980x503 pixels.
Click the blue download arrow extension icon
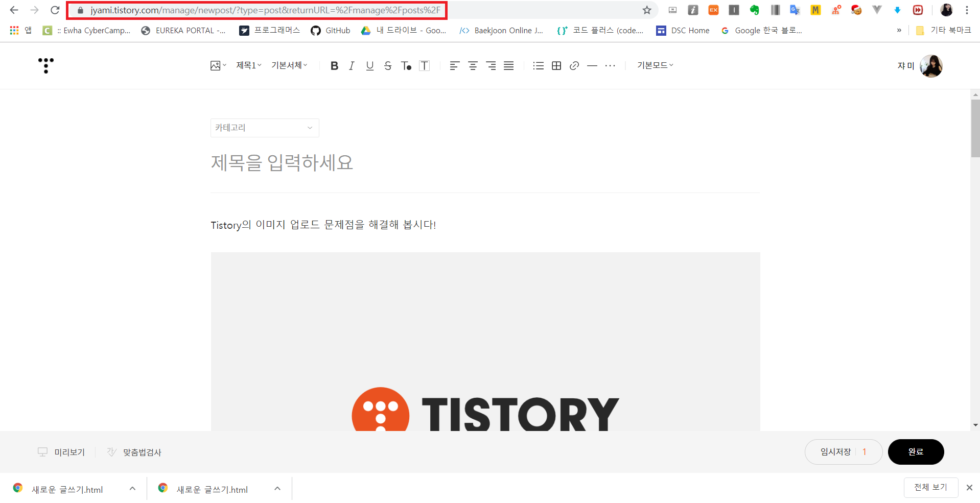click(897, 10)
